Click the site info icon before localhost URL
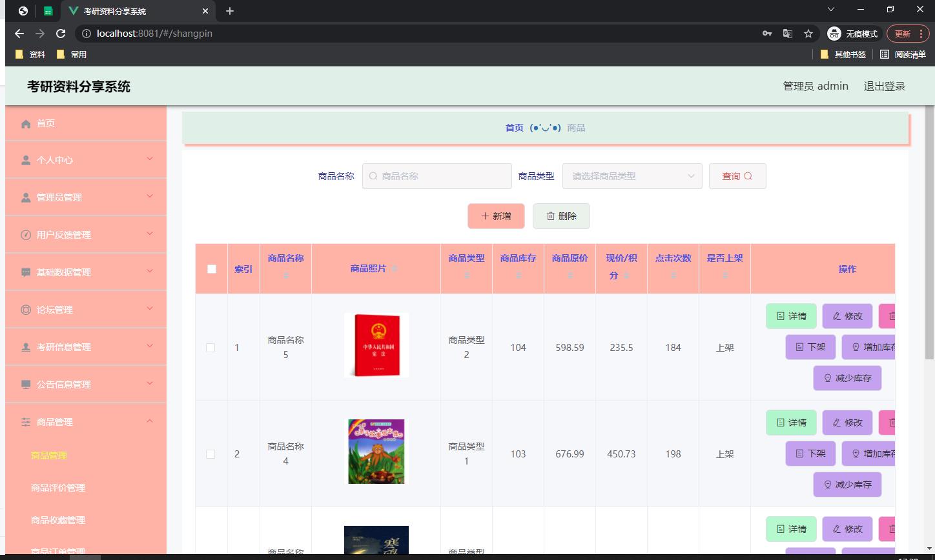Viewport: 935px width, 560px height. click(87, 34)
